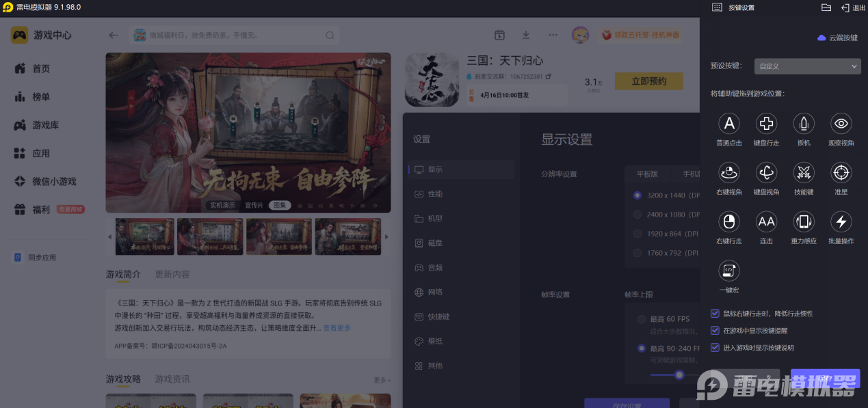Select 最高 60 FPS radio option
The image size is (868, 408).
(x=642, y=319)
